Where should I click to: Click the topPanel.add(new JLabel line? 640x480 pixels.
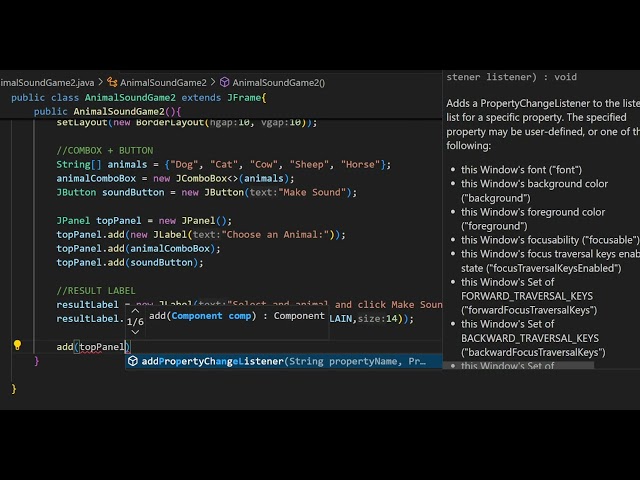pos(201,235)
